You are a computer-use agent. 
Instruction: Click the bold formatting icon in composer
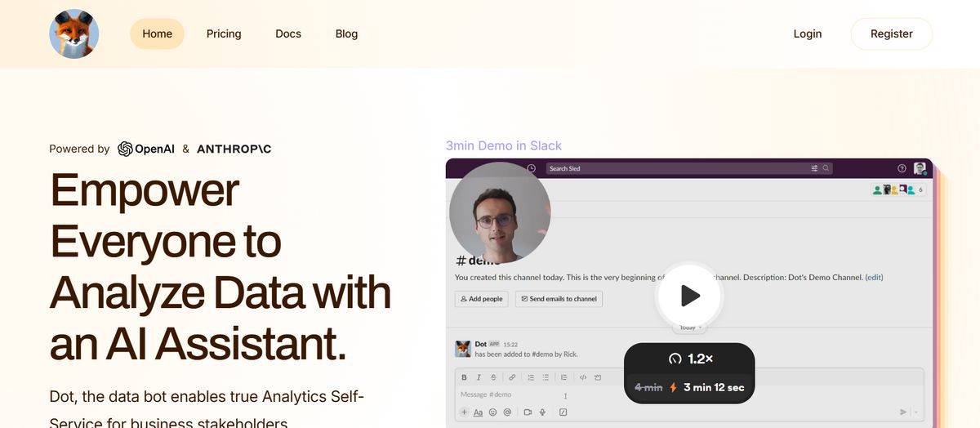click(x=465, y=377)
